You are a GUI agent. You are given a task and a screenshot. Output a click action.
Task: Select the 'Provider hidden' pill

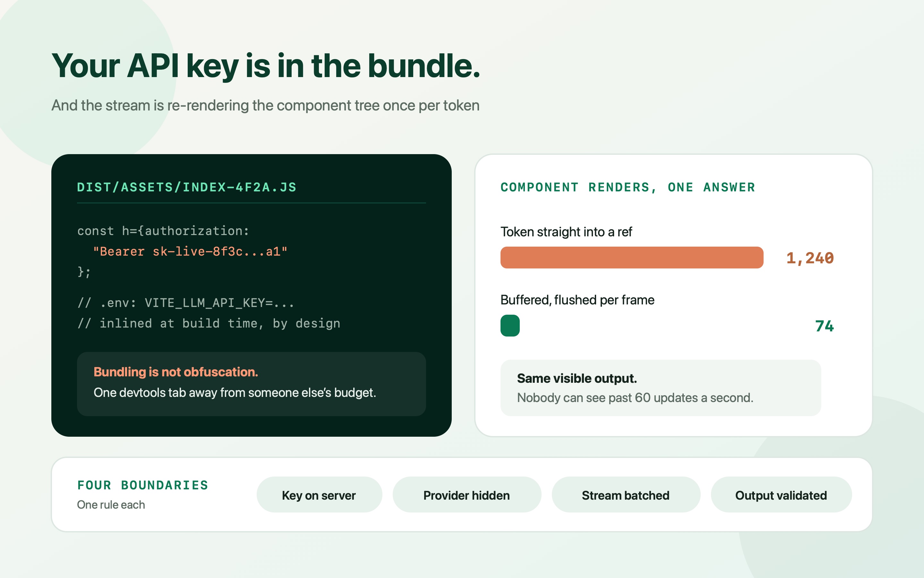[466, 495]
